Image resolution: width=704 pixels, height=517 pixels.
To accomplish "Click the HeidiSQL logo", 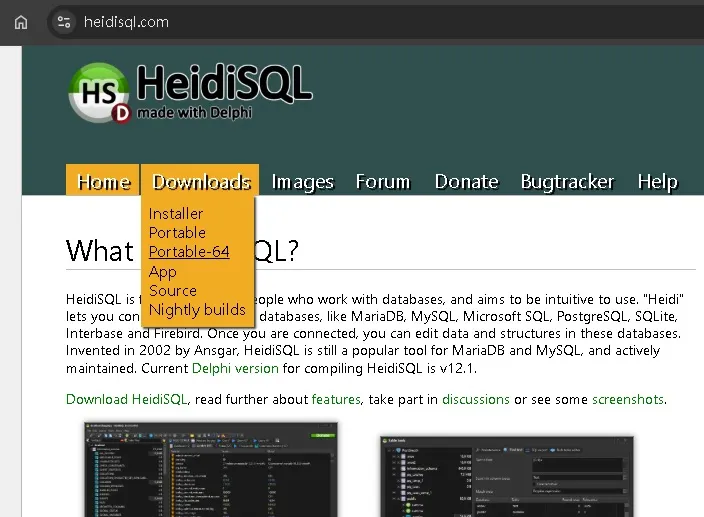I will coord(190,93).
